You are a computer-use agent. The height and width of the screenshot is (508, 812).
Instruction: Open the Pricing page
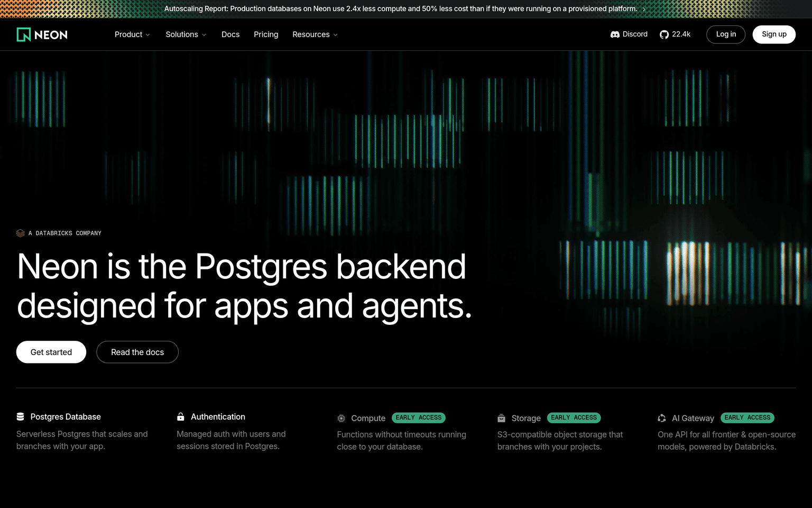pos(266,34)
